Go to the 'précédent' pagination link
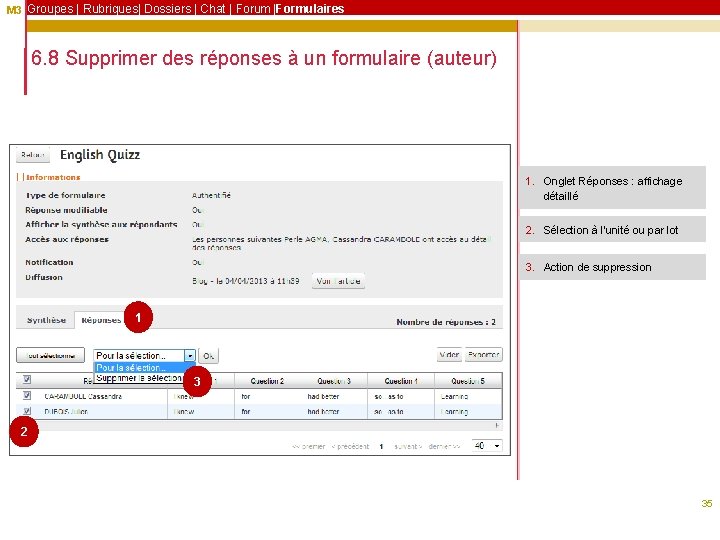Screen dimensions: 720x540 coord(350,446)
